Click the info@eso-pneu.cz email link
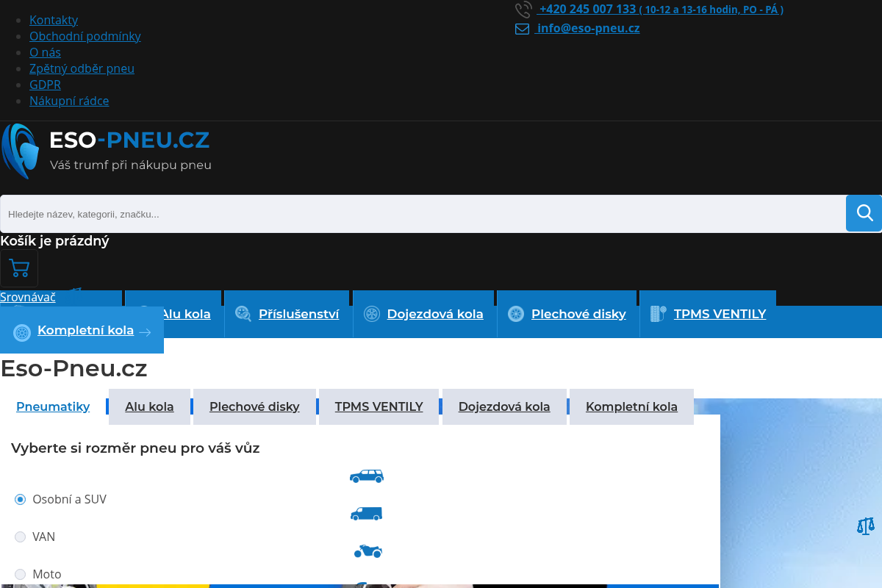Image resolution: width=882 pixels, height=588 pixels. pyautogui.click(x=588, y=28)
